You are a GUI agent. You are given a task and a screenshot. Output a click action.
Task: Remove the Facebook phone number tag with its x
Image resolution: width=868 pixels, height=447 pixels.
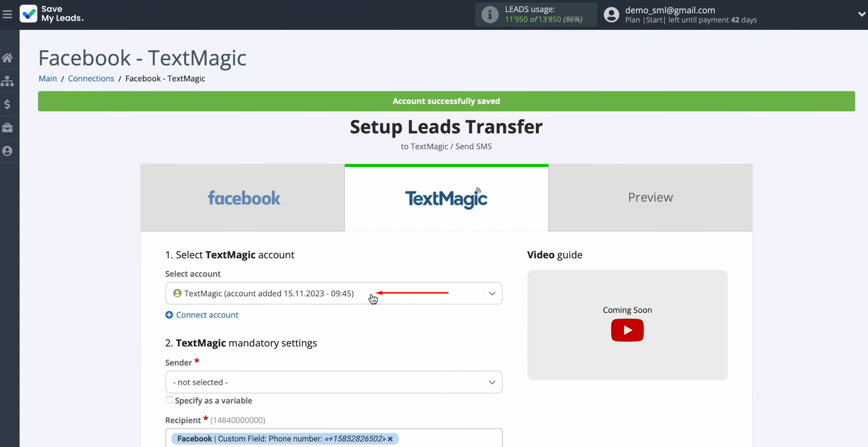pos(390,439)
